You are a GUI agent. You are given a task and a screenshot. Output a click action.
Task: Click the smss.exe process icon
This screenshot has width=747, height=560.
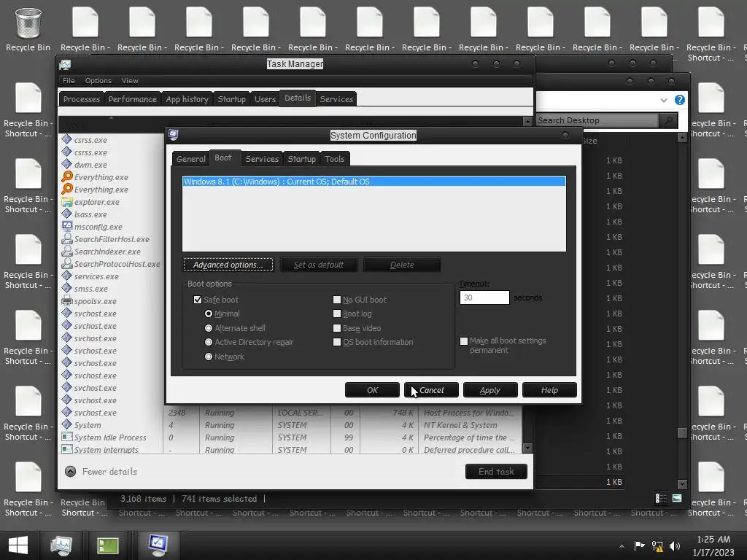[66, 289]
